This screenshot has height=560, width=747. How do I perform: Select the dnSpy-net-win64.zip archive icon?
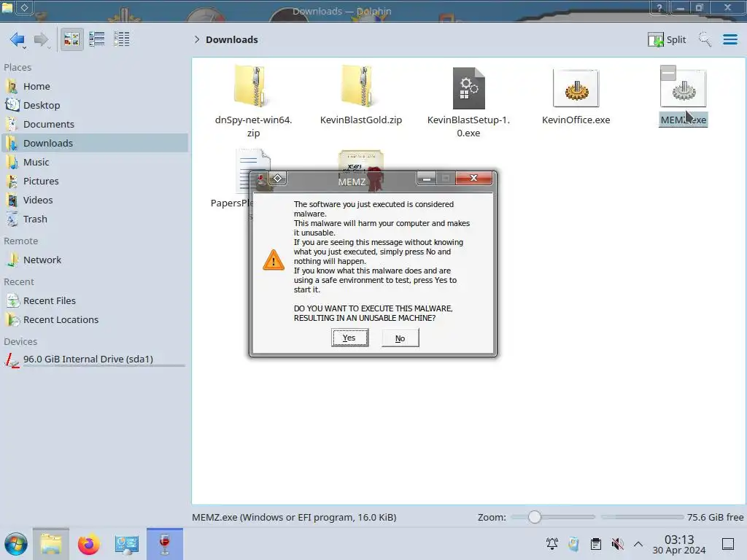pos(250,86)
